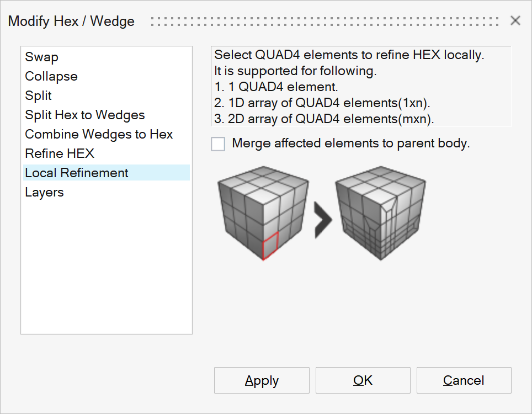This screenshot has width=532, height=414.
Task: Confirm with the OK button
Action: (x=363, y=380)
